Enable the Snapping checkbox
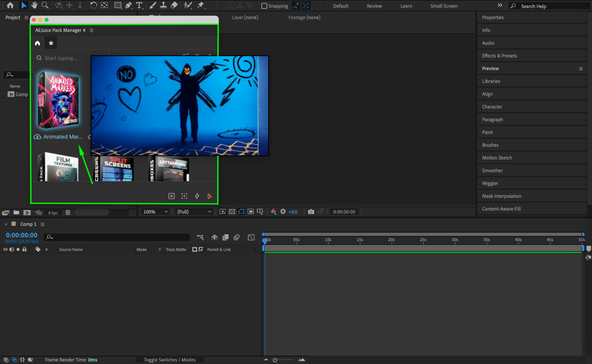The height and width of the screenshot is (364, 592). pyautogui.click(x=264, y=6)
